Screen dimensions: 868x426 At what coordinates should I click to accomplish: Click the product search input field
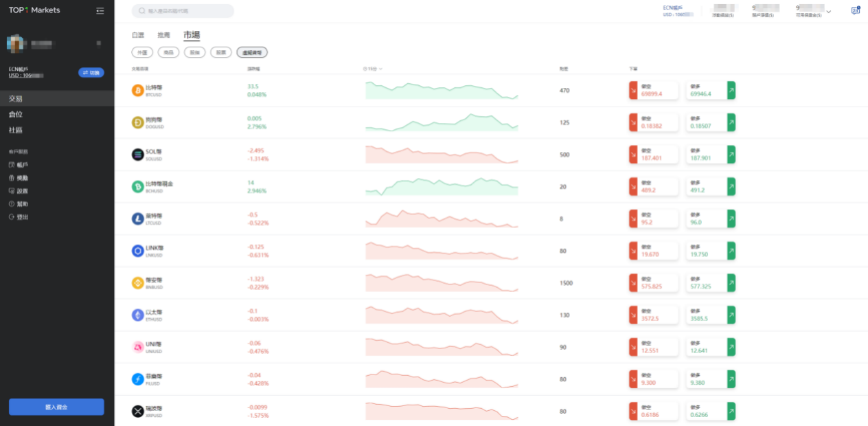pyautogui.click(x=183, y=11)
